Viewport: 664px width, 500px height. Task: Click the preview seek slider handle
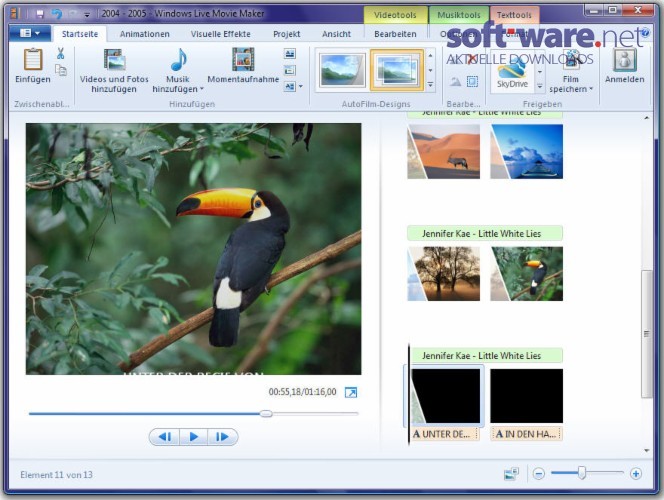tap(266, 413)
